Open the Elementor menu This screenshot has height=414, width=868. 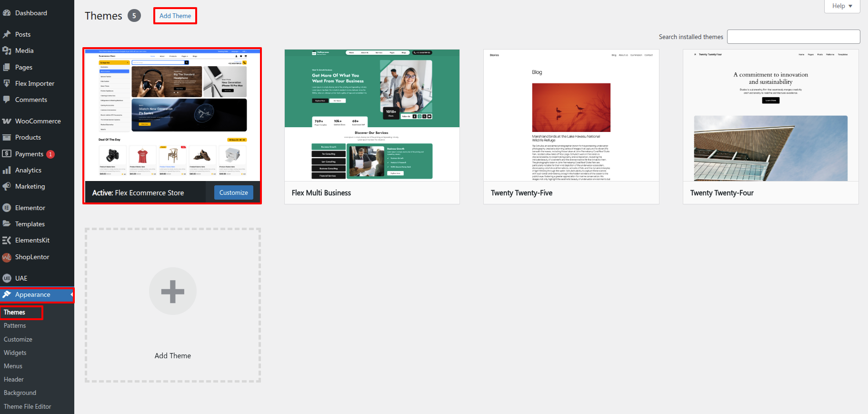[x=30, y=208]
